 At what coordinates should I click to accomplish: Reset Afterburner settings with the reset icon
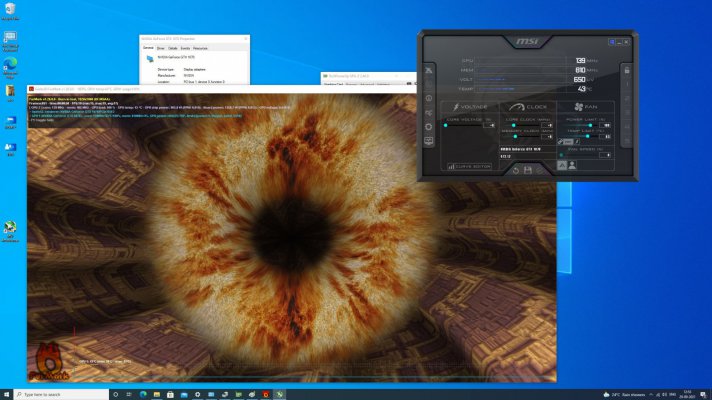(x=516, y=171)
